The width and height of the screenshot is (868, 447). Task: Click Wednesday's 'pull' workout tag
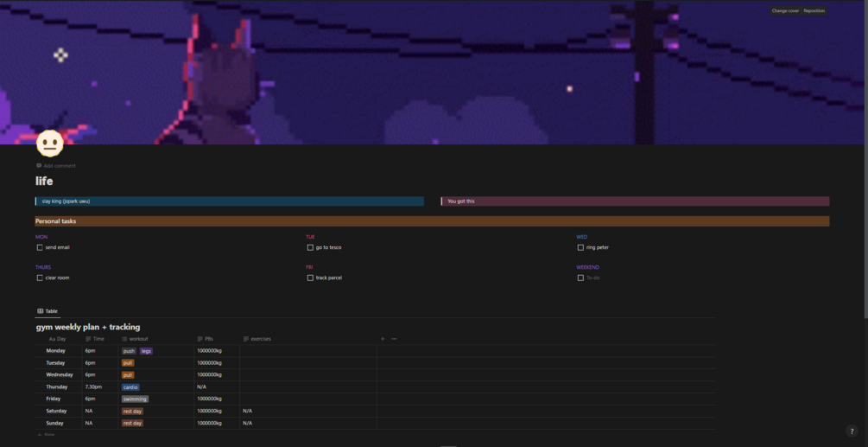(x=128, y=375)
